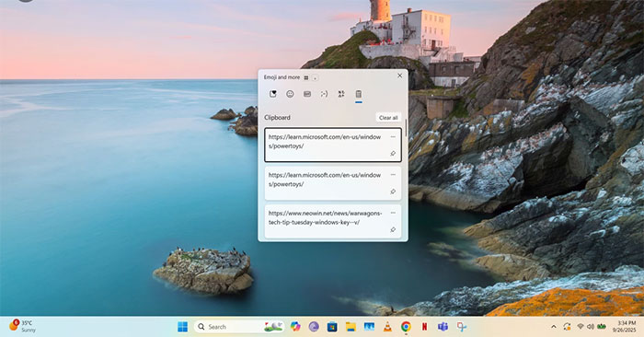
Task: Launch VLC media player from taskbar
Action: [x=387, y=327]
